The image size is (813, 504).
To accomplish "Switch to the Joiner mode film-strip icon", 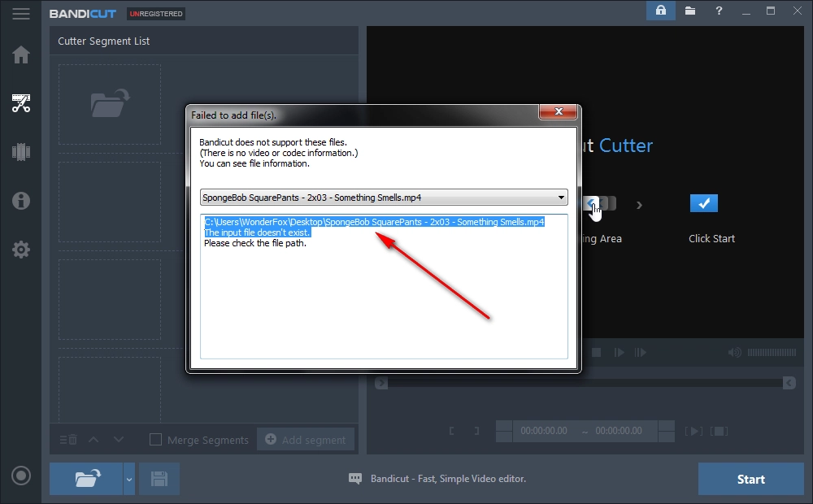I will pos(21,152).
